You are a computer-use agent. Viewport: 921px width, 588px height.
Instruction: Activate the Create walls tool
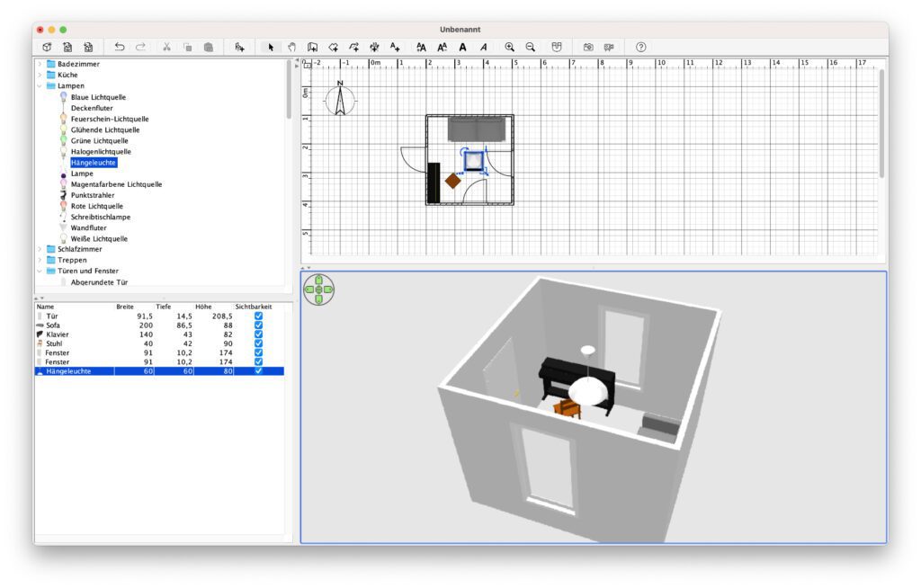(312, 47)
